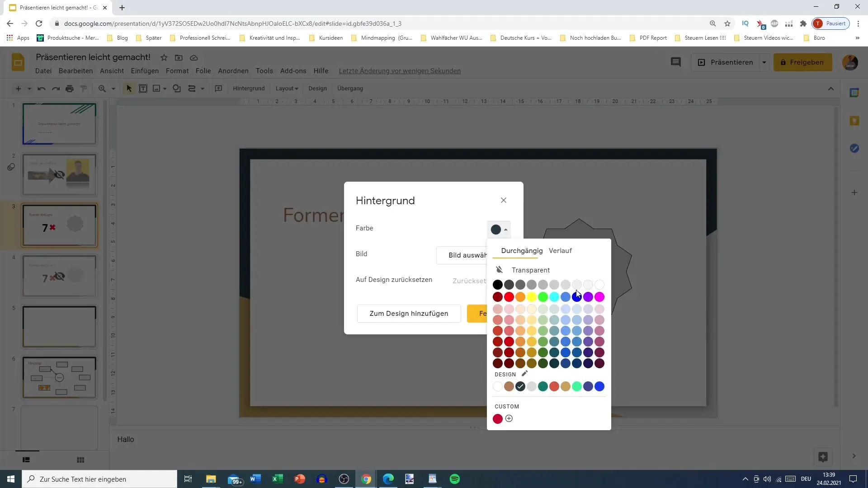
Task: Click the zoom magnifier icon in the toolbar
Action: coord(102,89)
